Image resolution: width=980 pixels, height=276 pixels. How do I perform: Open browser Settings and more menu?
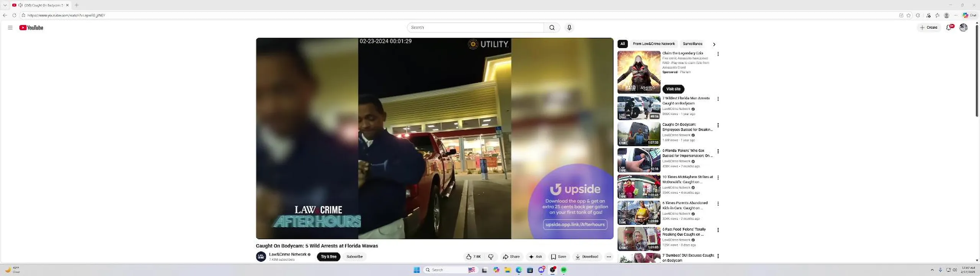[x=955, y=15]
